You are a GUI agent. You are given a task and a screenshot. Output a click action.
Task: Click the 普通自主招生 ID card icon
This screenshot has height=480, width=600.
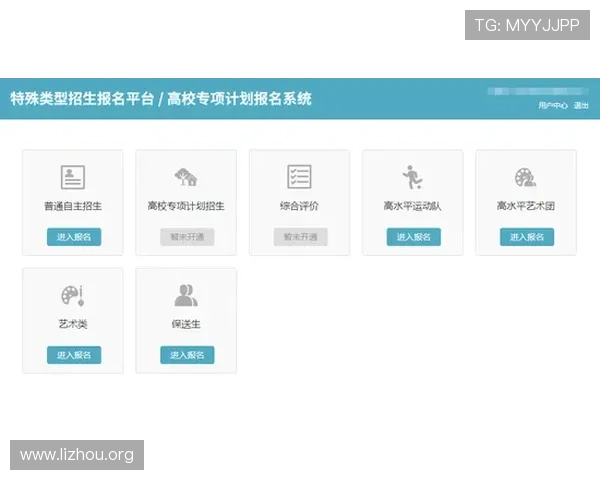(x=73, y=177)
